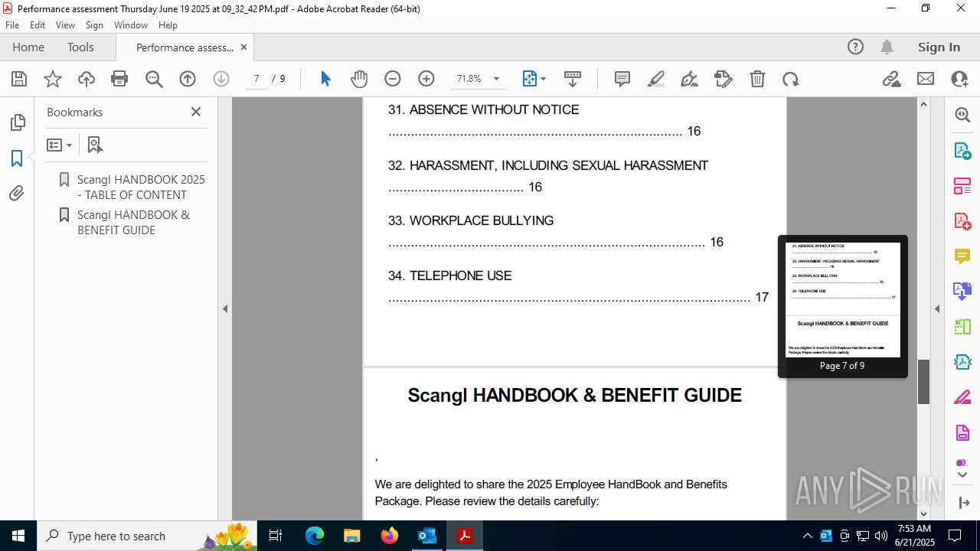Expand right pane with bottom arrow icon
The image size is (980, 551).
pos(962,502)
